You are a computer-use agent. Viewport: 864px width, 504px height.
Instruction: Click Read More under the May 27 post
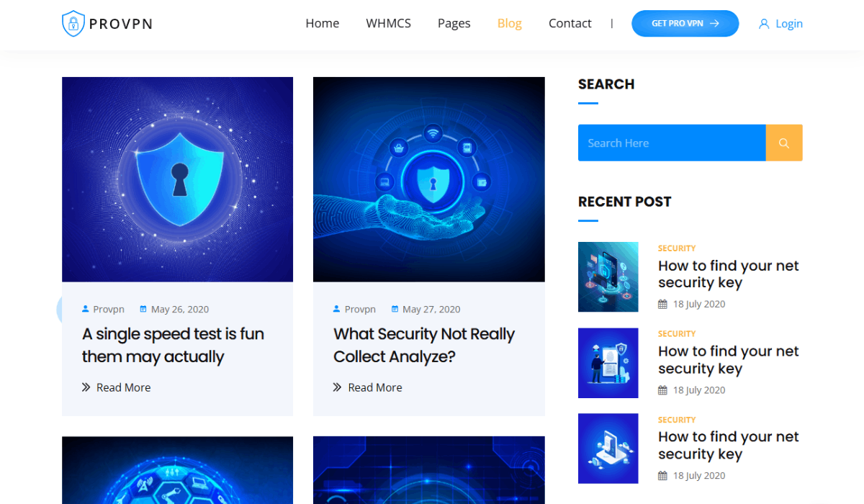tap(375, 387)
